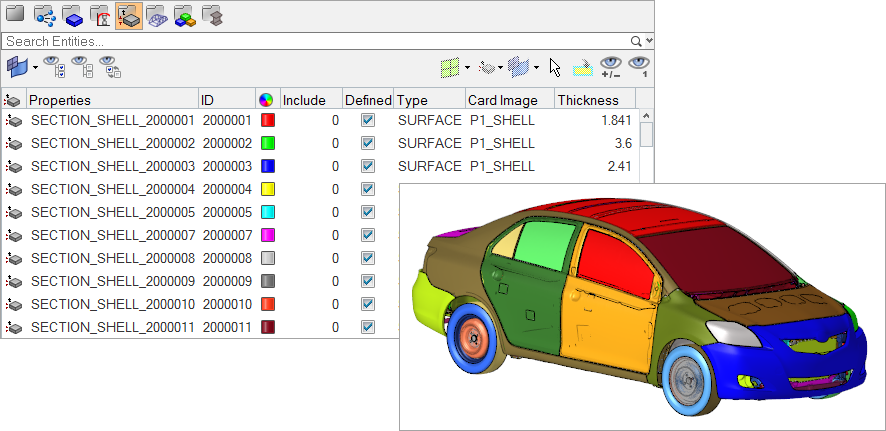Expand the search options dropdown arrow

coord(650,41)
